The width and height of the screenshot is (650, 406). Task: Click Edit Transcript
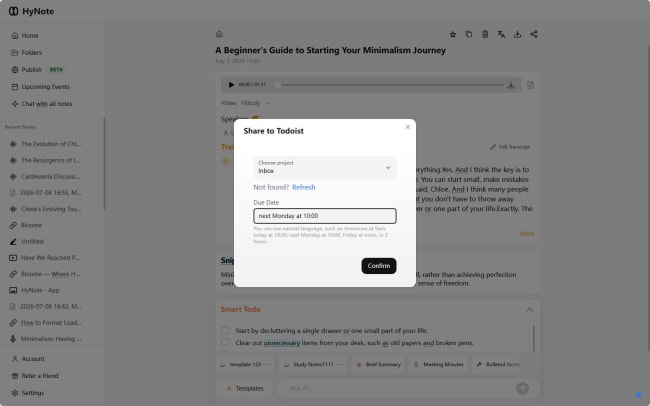point(510,147)
